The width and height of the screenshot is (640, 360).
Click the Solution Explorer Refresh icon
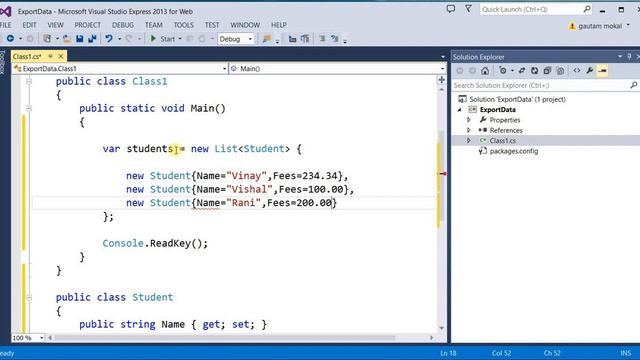534,71
